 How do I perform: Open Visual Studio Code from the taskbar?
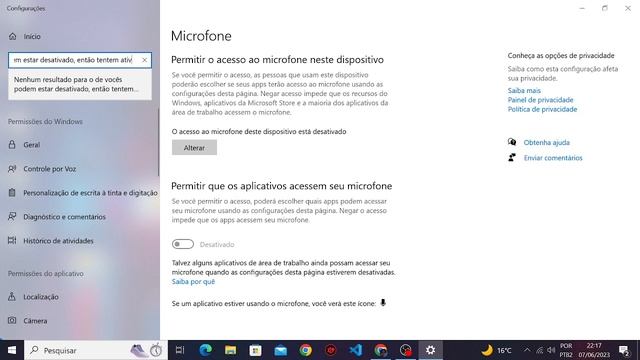tap(356, 350)
